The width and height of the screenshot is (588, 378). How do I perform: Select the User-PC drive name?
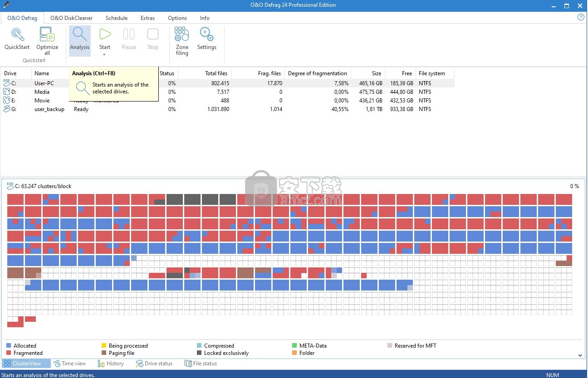tap(45, 83)
